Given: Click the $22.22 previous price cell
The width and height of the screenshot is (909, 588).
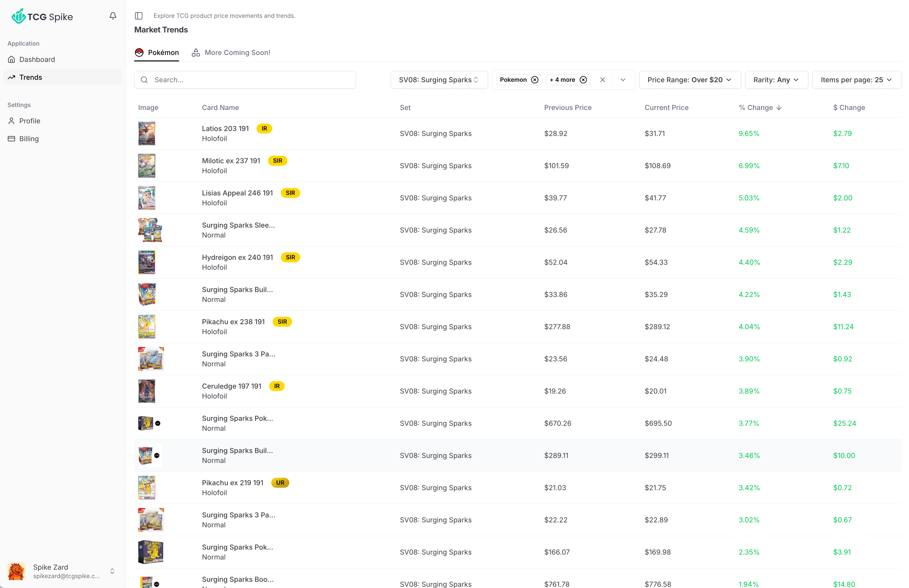Looking at the screenshot, I should click(556, 520).
